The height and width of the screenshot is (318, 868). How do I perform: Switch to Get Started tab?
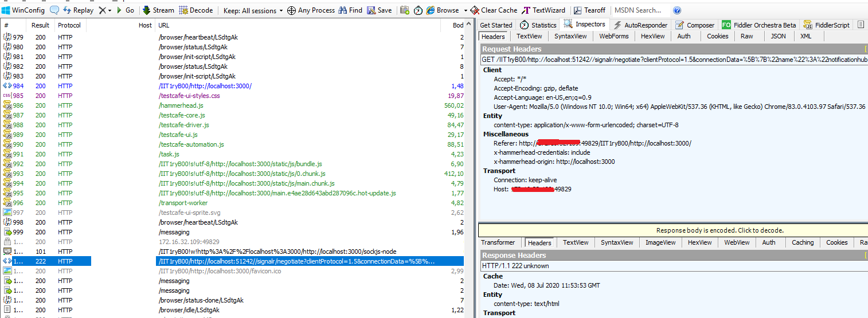pos(496,25)
